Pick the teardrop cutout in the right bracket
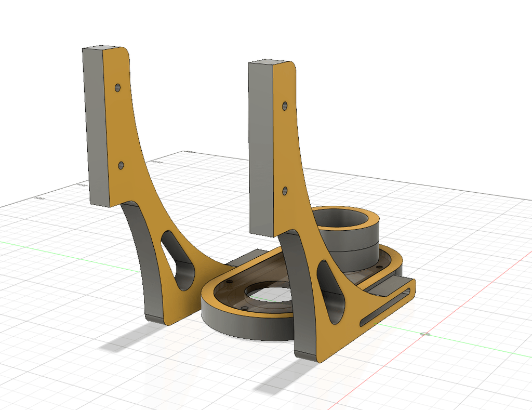Viewport: 532px width, 410px height. point(332,292)
